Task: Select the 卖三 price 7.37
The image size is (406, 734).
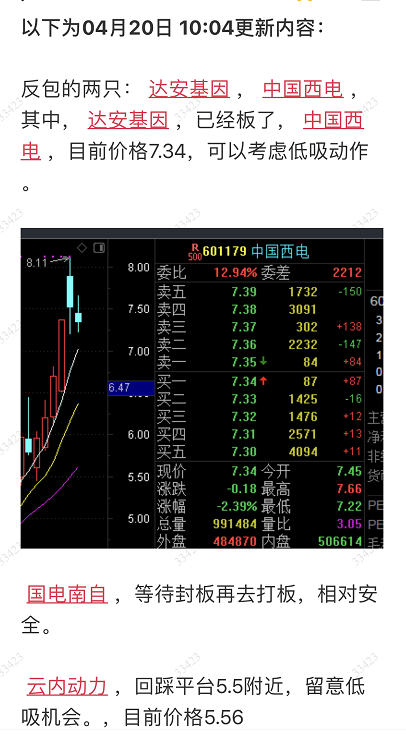Action: point(244,327)
